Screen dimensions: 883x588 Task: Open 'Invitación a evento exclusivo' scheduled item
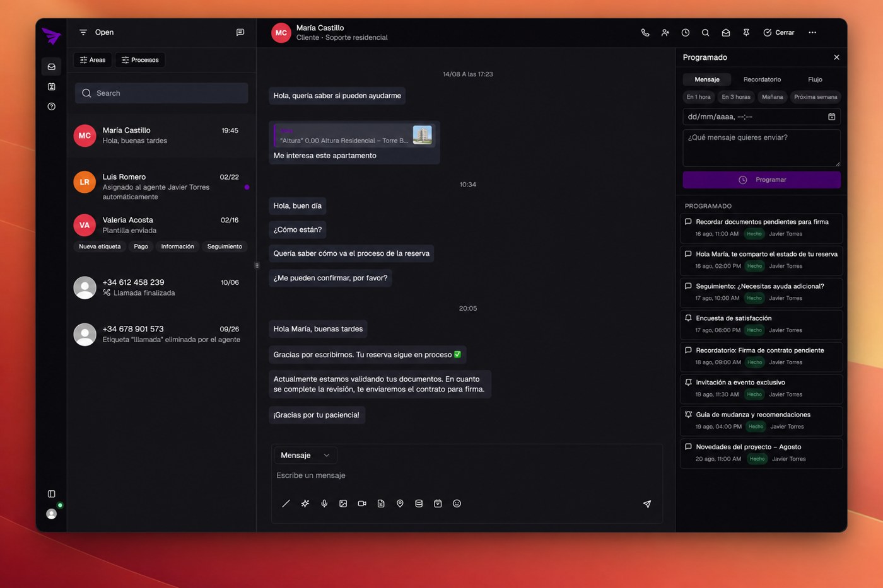click(761, 388)
